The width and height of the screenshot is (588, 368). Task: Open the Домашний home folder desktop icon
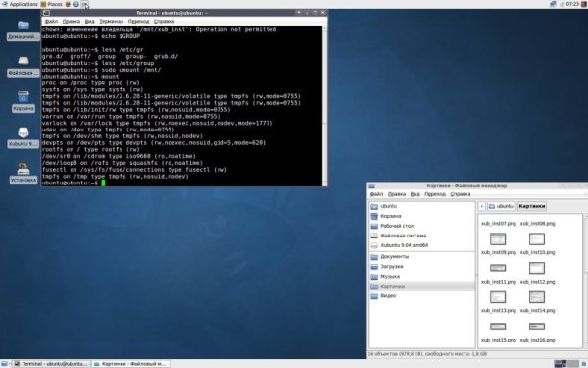click(24, 30)
